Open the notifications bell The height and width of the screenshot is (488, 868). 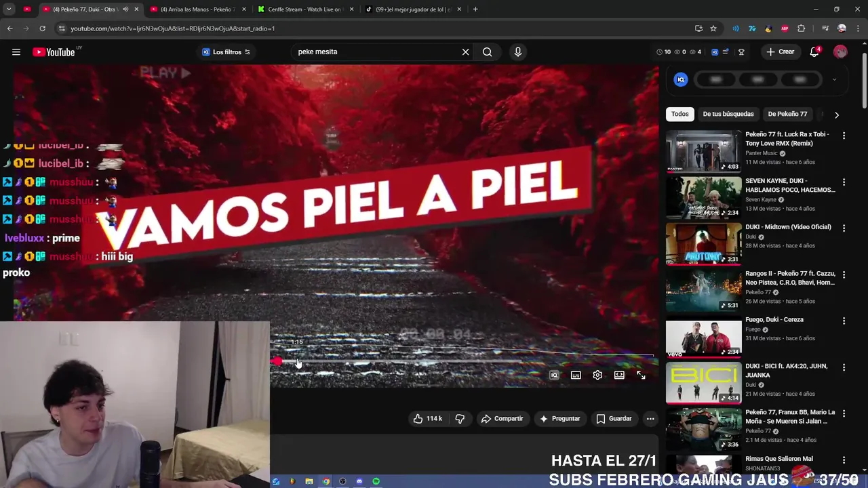tap(815, 52)
